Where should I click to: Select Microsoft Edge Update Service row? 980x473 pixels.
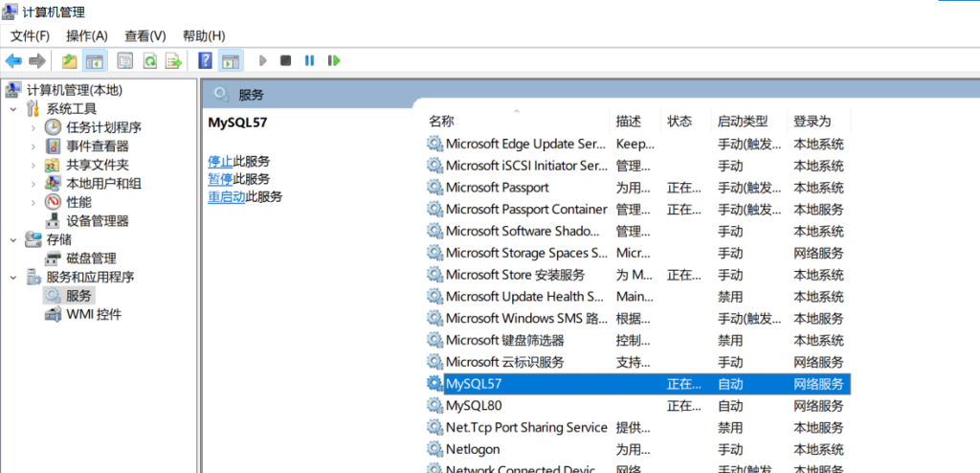(x=637, y=144)
